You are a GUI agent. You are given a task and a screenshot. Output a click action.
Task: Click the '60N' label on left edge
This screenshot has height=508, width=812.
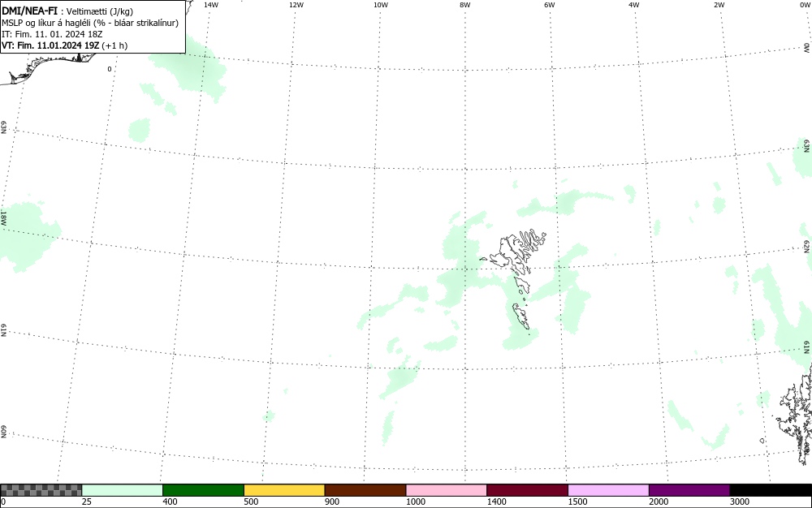pos(3,433)
